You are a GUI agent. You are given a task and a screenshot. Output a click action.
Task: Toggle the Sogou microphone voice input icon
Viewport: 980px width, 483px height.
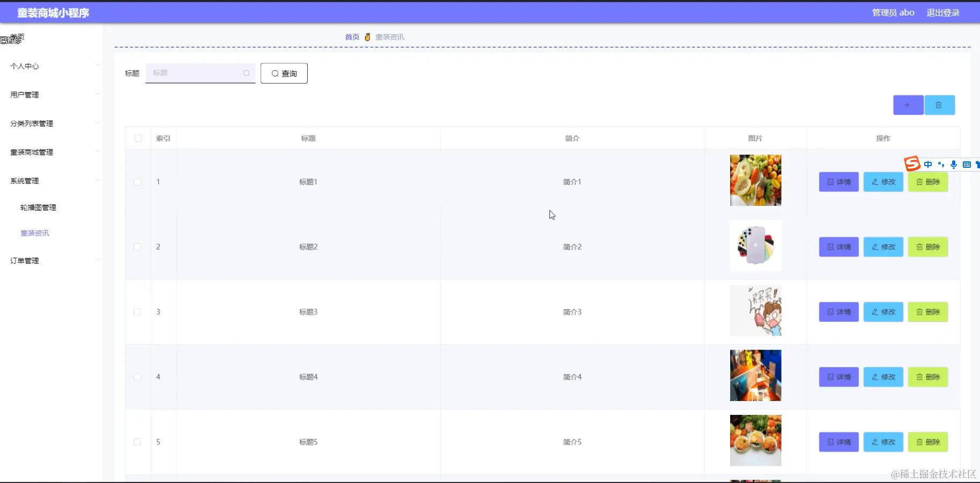click(x=954, y=165)
